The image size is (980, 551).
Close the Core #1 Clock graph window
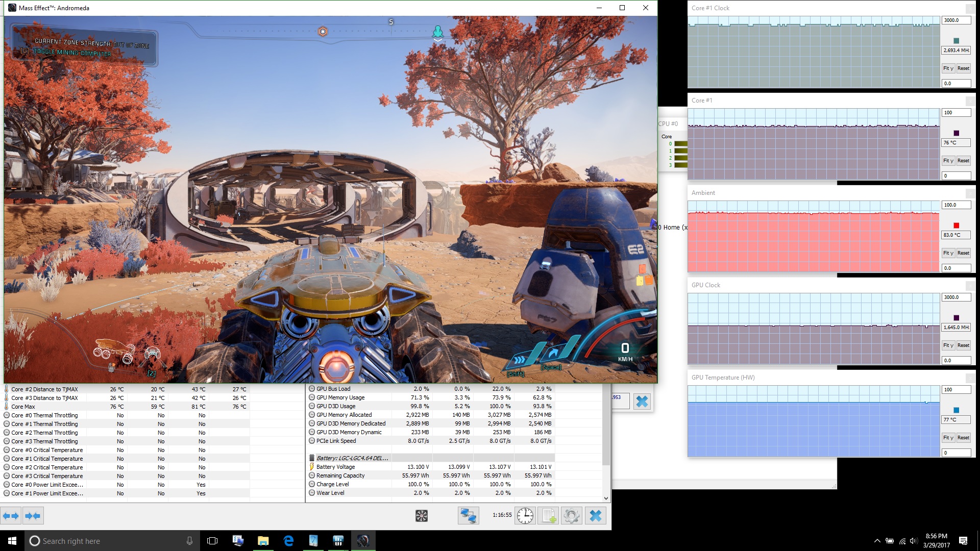[x=970, y=9]
